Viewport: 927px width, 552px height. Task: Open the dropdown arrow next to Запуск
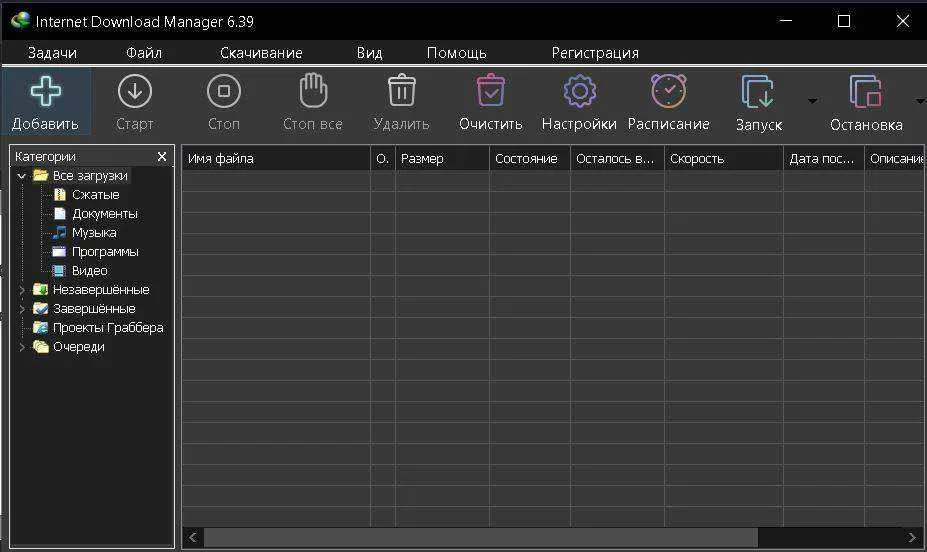813,101
